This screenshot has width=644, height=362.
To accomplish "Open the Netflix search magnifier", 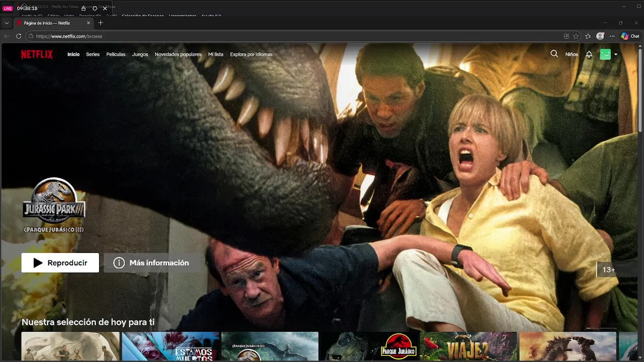I will 554,54.
